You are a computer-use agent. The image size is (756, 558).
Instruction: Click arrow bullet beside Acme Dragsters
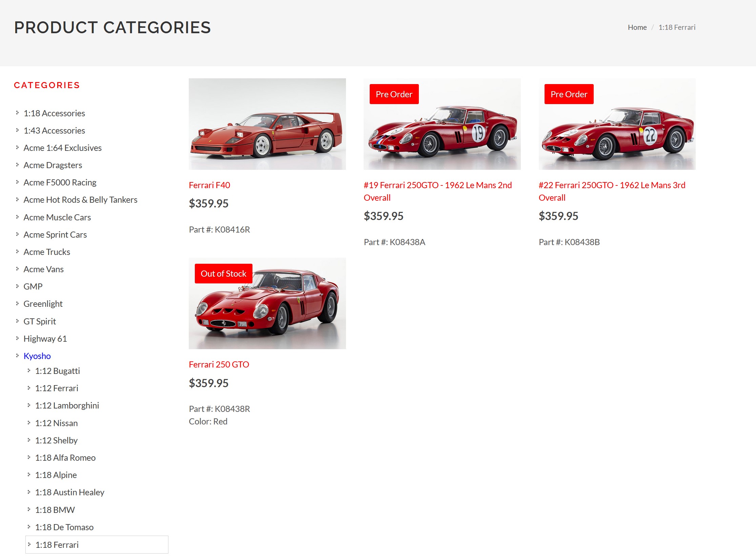coord(17,165)
